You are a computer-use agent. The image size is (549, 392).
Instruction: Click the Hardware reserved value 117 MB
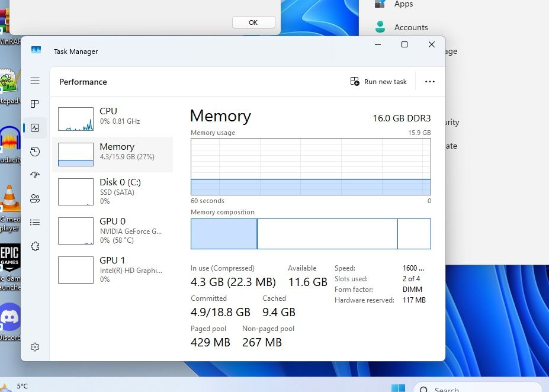coord(414,300)
